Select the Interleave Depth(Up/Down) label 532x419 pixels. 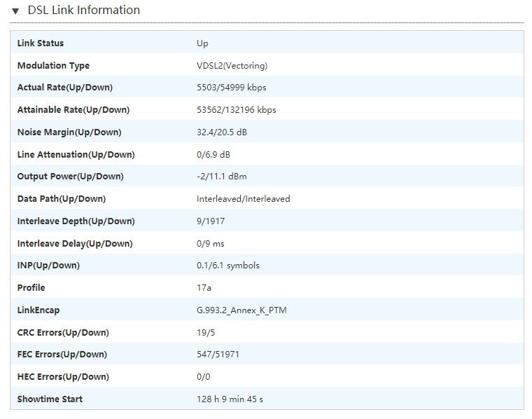point(76,221)
